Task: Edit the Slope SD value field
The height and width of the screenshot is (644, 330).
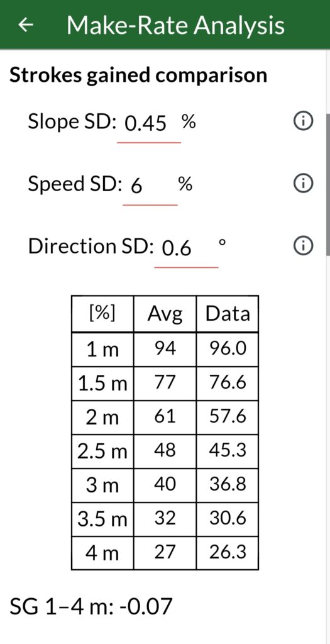Action: [x=149, y=123]
